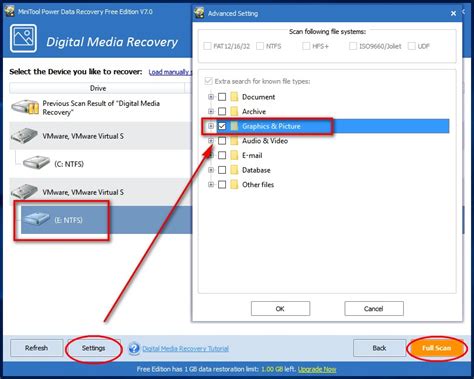Click the second VMware Virtual S disk icon

(x=24, y=192)
